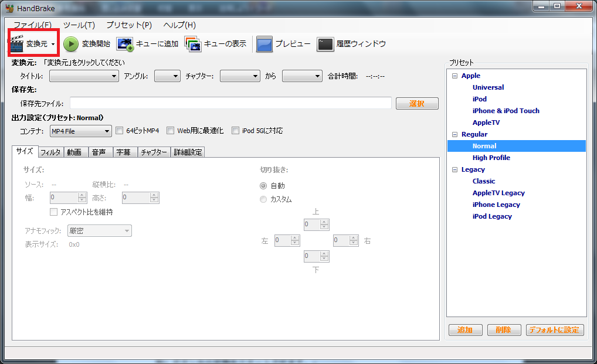This screenshot has height=364, width=597.
Task: Enable the 64ビットMP4 checkbox
Action: [120, 131]
